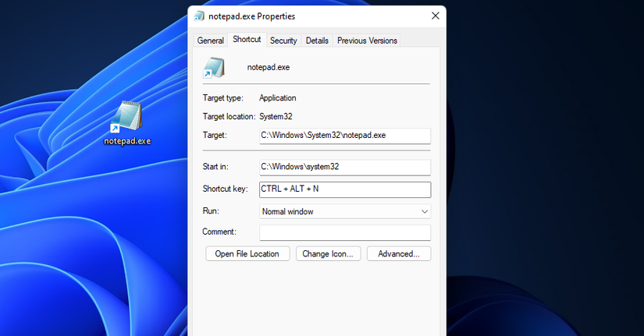Click the Target path input field
This screenshot has width=644, height=336.
[x=345, y=136]
